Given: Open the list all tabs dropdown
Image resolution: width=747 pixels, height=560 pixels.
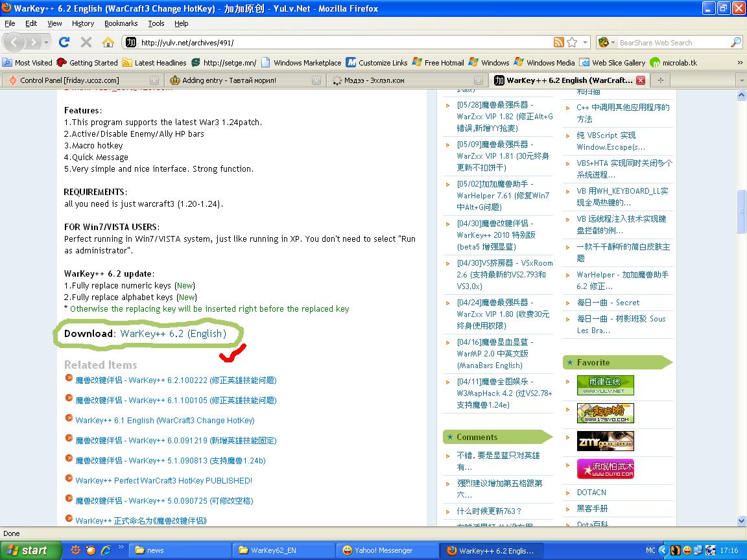Looking at the screenshot, I should tap(741, 80).
